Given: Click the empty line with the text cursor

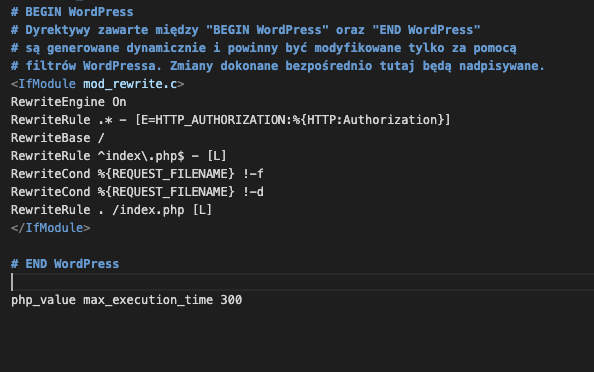Looking at the screenshot, I should pyautogui.click(x=302, y=282).
